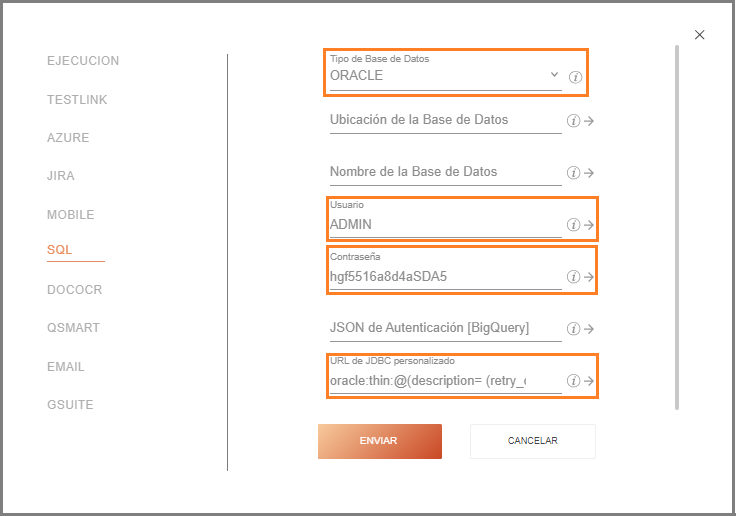Select the JIRA tab in sidebar

(x=61, y=176)
